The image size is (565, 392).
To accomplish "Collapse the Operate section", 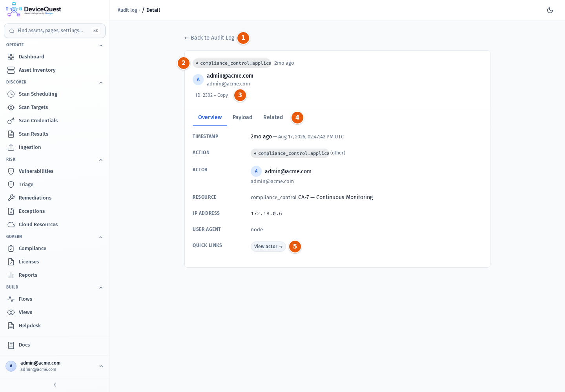I will [x=101, y=45].
